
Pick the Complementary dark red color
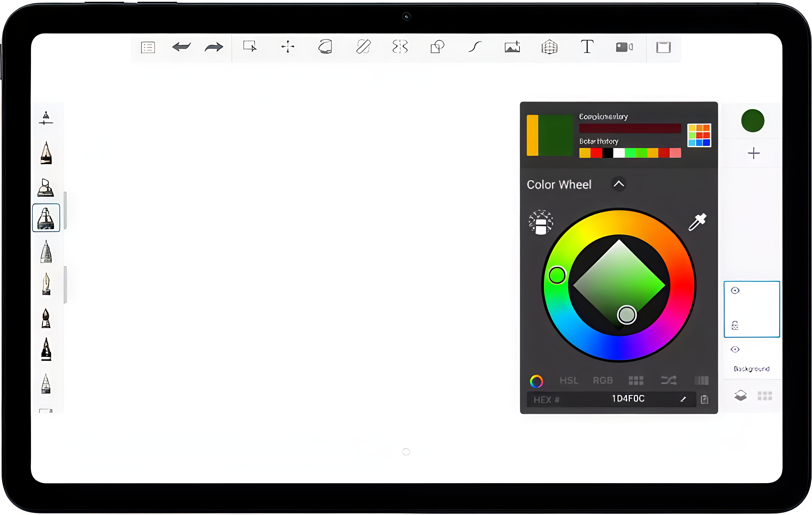(630, 128)
